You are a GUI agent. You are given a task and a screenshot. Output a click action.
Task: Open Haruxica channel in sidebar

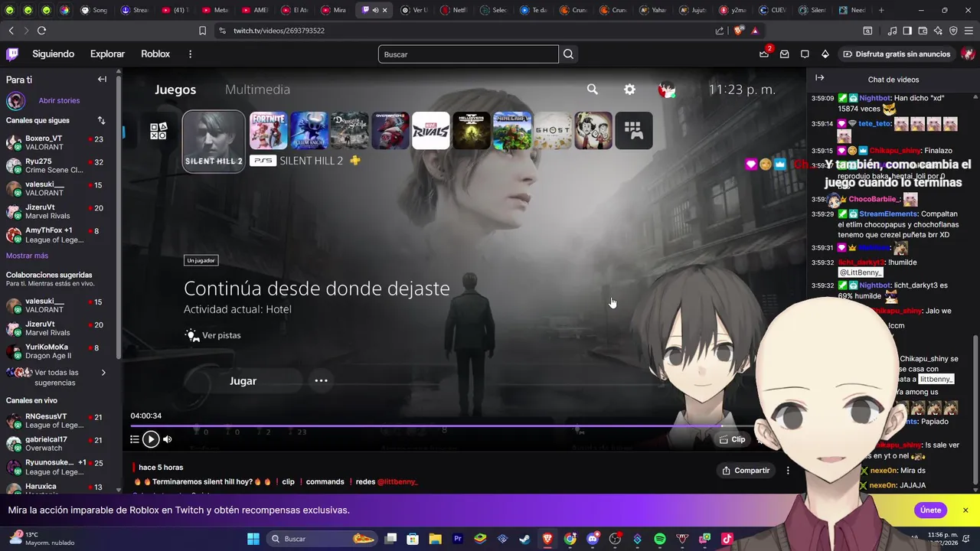click(x=55, y=490)
